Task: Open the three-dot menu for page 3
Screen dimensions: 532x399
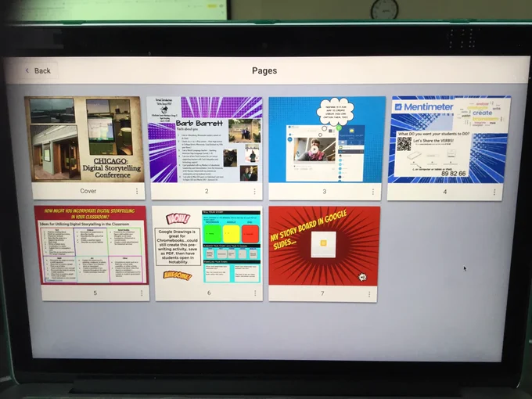Action: coord(373,192)
